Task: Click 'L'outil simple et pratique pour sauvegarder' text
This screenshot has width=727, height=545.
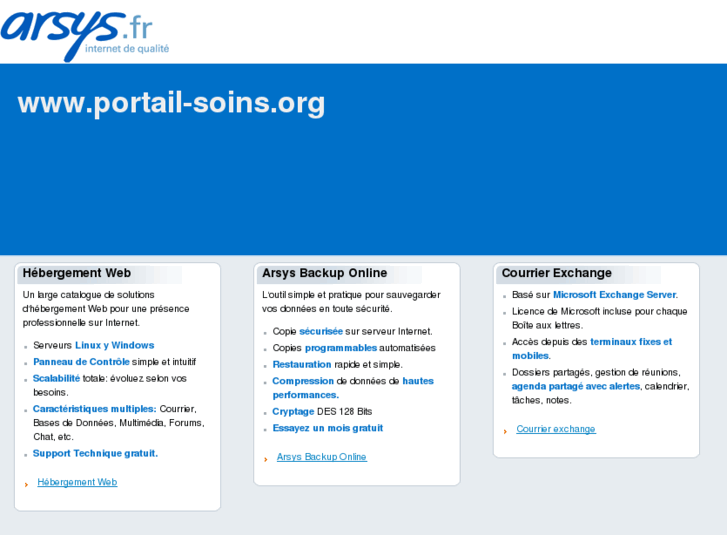Action: 351,295
